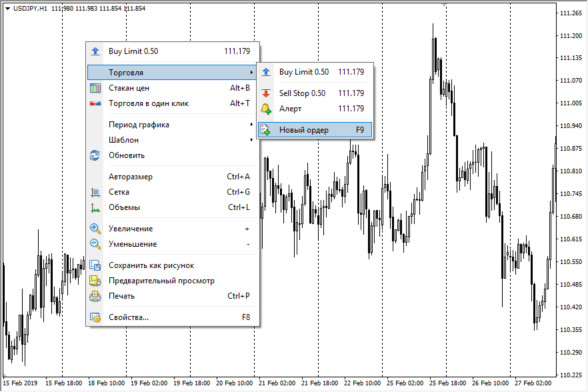The height and width of the screenshot is (392, 588).
Task: Toggle Объемы volumes display
Action: [173, 207]
